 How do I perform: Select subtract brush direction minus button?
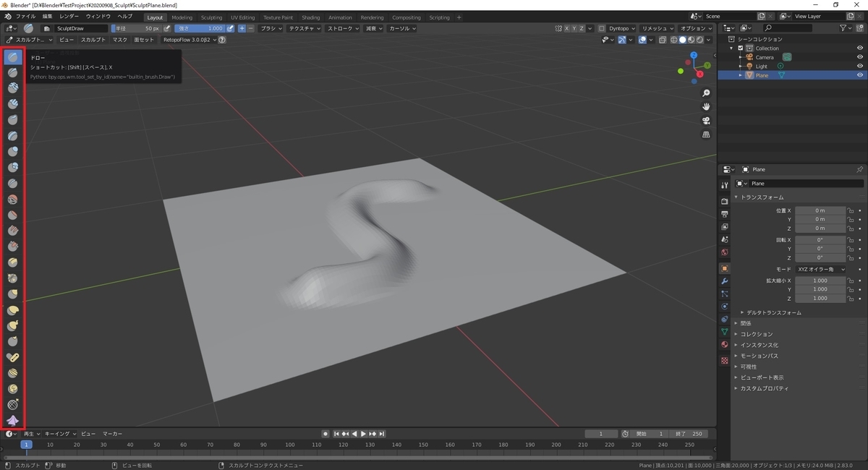coord(250,28)
